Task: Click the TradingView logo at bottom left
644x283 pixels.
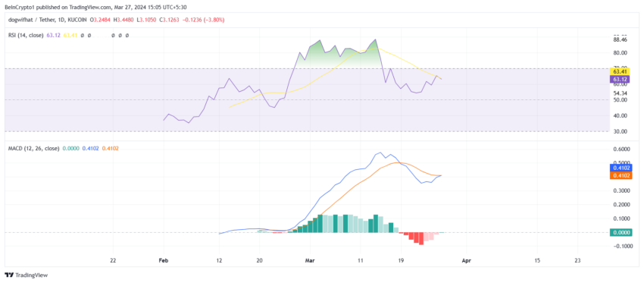Action: (26, 275)
